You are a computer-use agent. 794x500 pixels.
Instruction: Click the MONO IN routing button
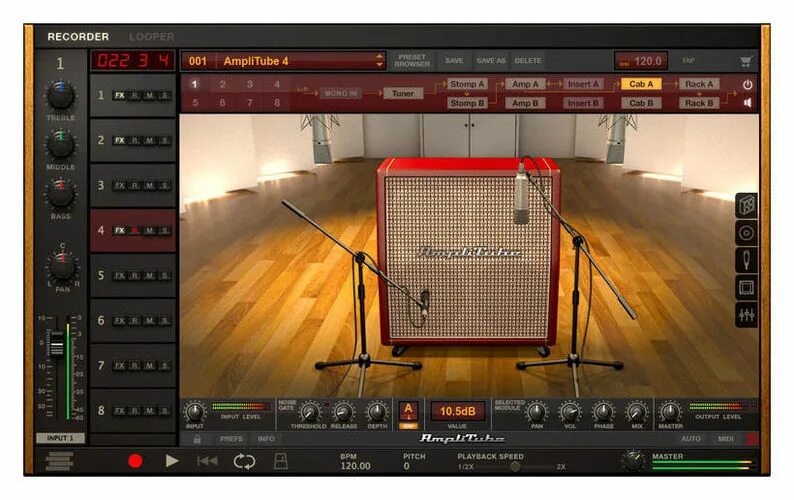[340, 93]
